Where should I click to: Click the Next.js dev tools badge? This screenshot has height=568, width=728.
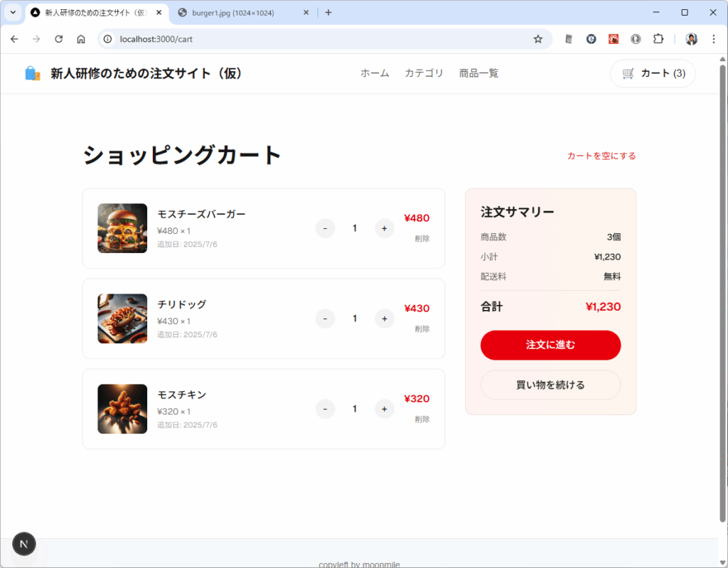pyautogui.click(x=24, y=544)
